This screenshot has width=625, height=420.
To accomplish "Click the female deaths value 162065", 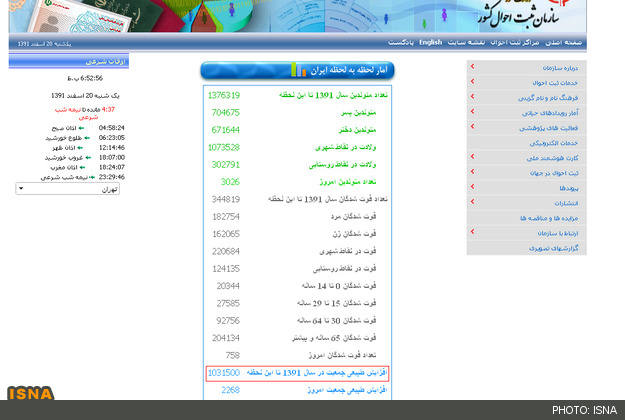I will tap(226, 234).
